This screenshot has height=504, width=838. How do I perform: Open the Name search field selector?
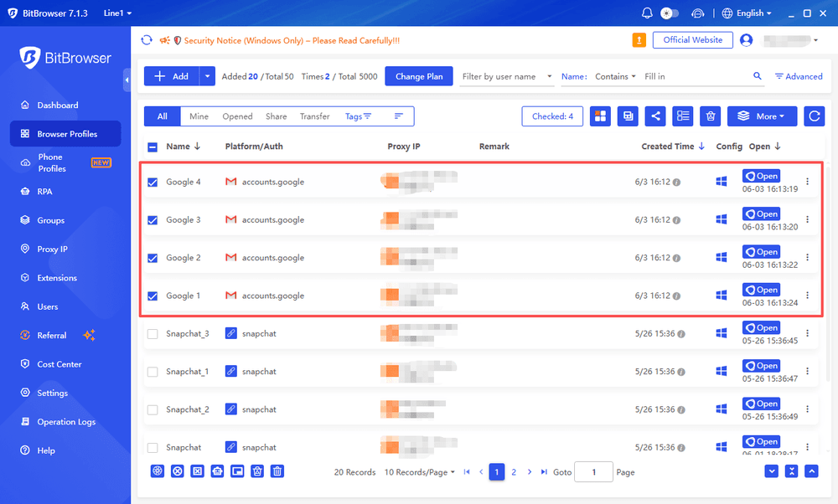point(574,76)
